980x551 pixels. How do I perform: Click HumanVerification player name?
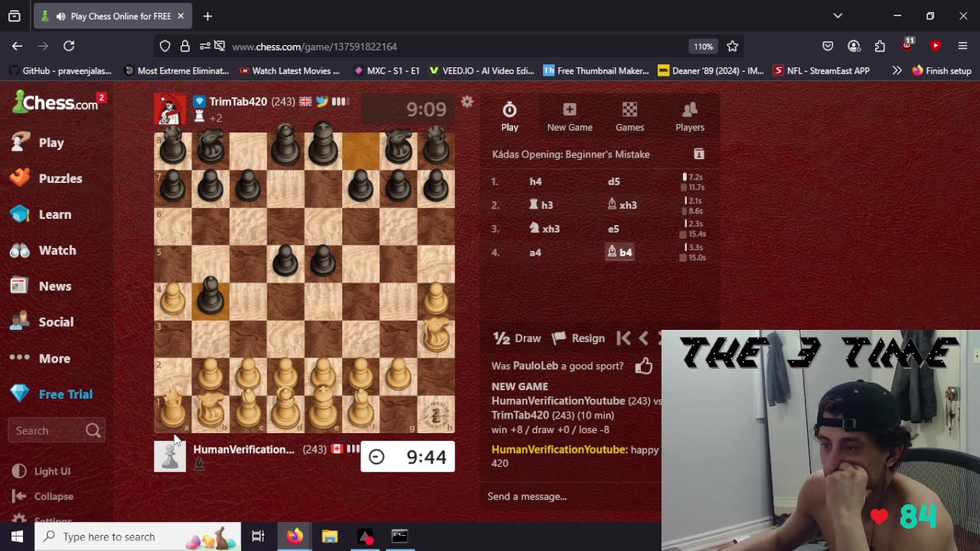click(x=243, y=449)
